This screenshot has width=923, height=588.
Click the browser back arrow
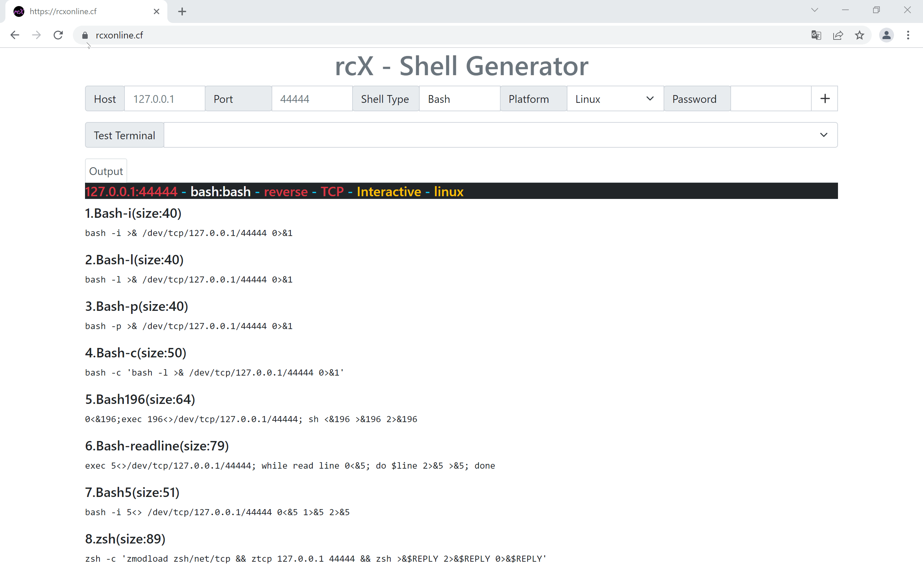click(x=15, y=35)
